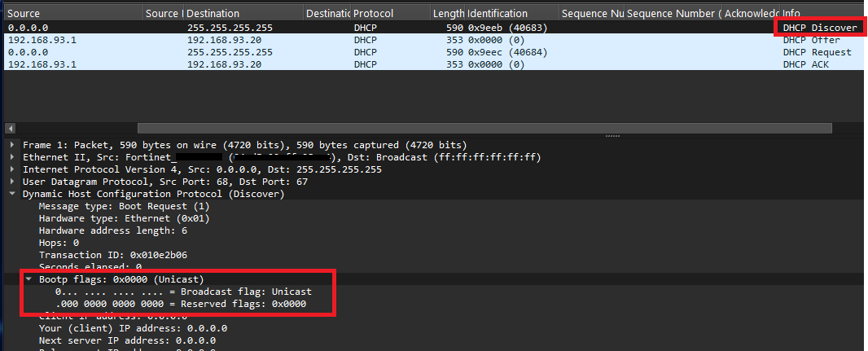Screen dimensions: 868x351
Task: Click the Length column header
Action: (448, 13)
